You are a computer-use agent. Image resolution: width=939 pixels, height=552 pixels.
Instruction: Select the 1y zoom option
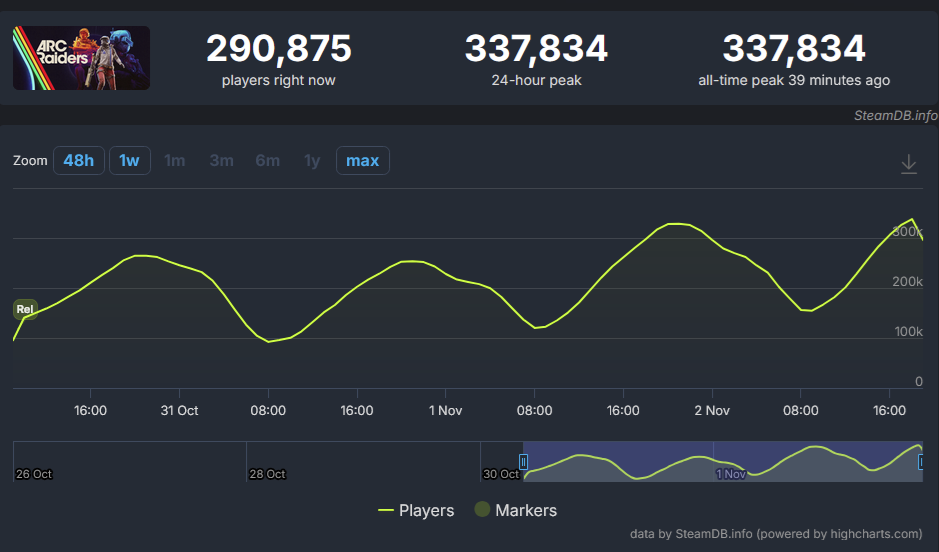tap(312, 160)
